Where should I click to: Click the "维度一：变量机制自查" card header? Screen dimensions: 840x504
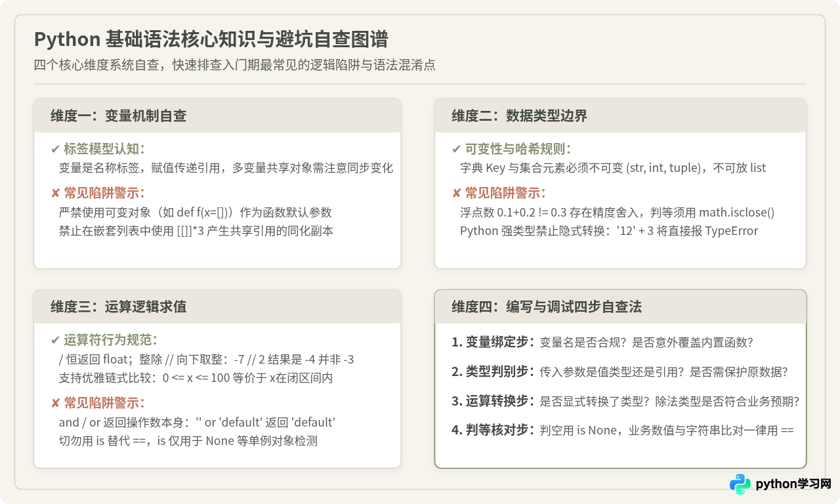click(217, 116)
